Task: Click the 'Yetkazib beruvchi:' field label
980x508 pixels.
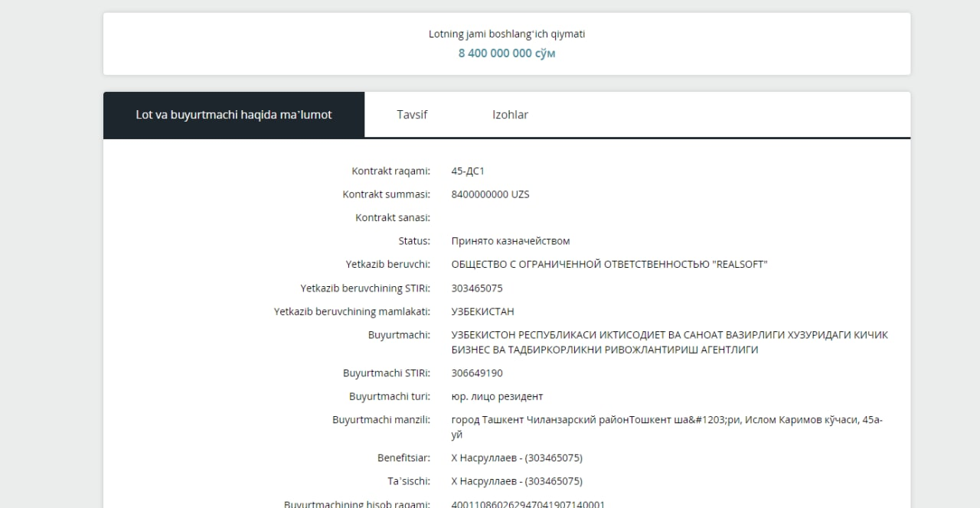Action: coord(387,265)
